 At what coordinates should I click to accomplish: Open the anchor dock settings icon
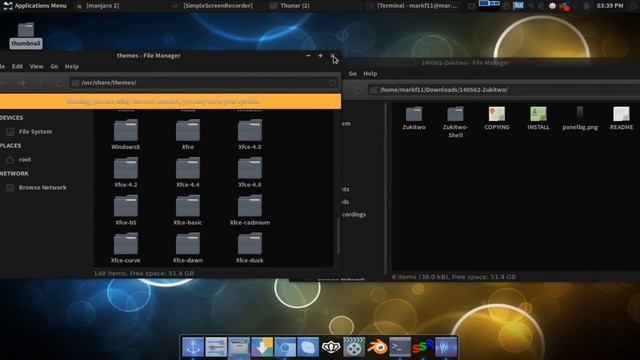[193, 347]
